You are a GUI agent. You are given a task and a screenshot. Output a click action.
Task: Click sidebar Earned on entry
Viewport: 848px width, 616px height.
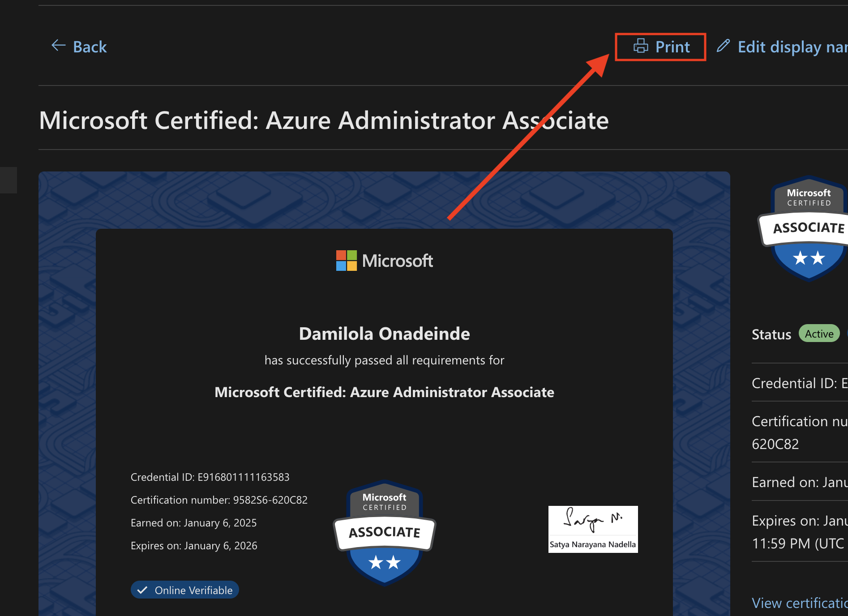(x=800, y=482)
